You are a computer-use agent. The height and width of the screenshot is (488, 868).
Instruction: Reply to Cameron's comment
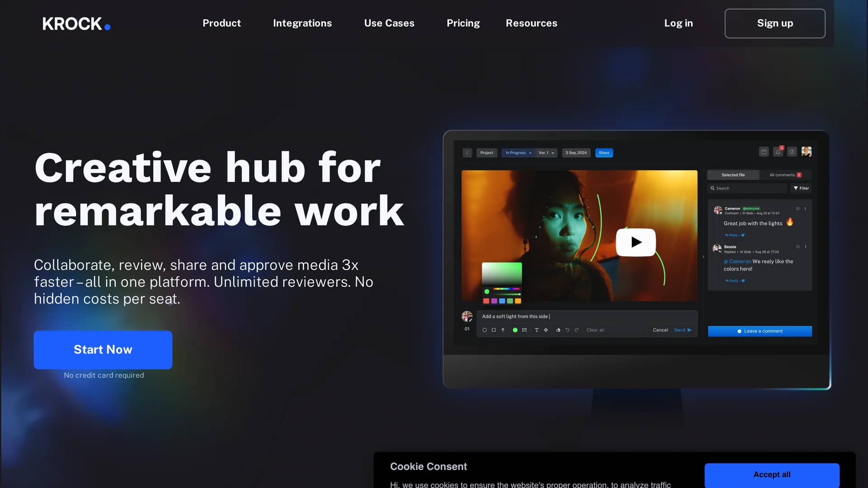(731, 235)
